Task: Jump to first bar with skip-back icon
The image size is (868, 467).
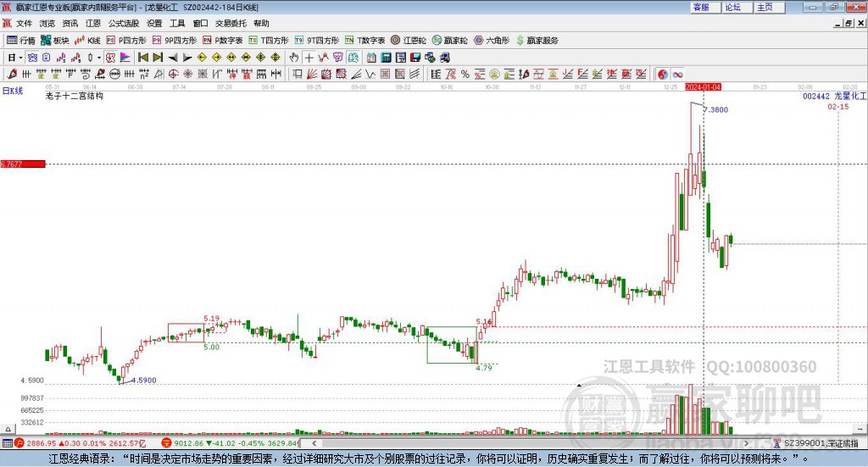Action: tap(142, 58)
